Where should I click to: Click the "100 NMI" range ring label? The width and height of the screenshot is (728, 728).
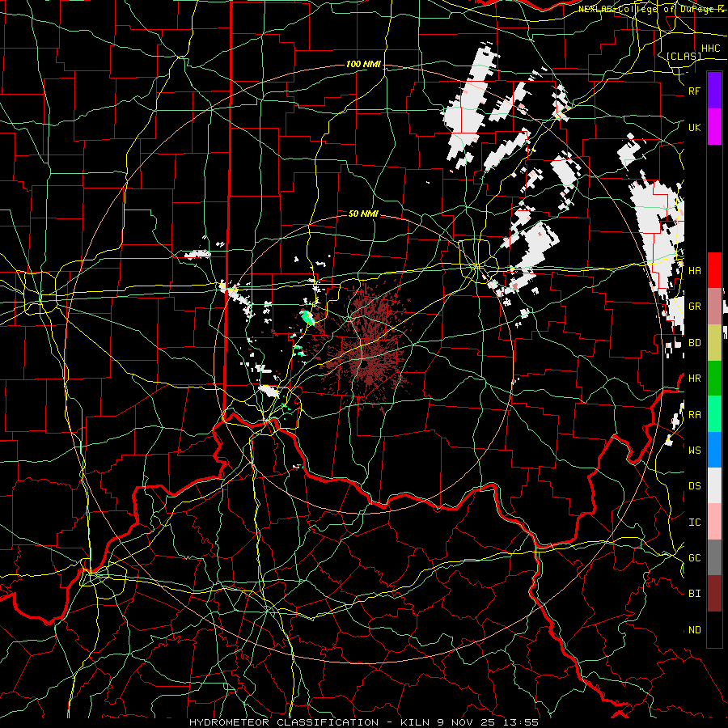click(363, 64)
